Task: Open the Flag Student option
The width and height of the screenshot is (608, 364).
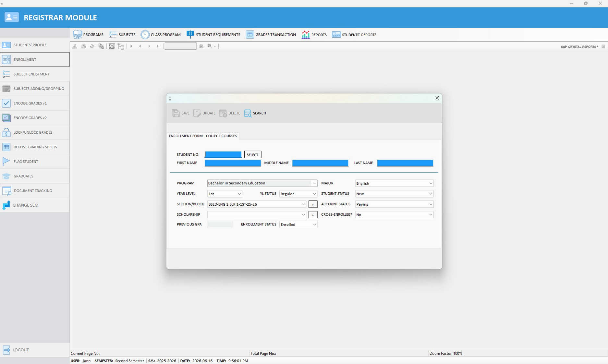Action: [x=35, y=162]
